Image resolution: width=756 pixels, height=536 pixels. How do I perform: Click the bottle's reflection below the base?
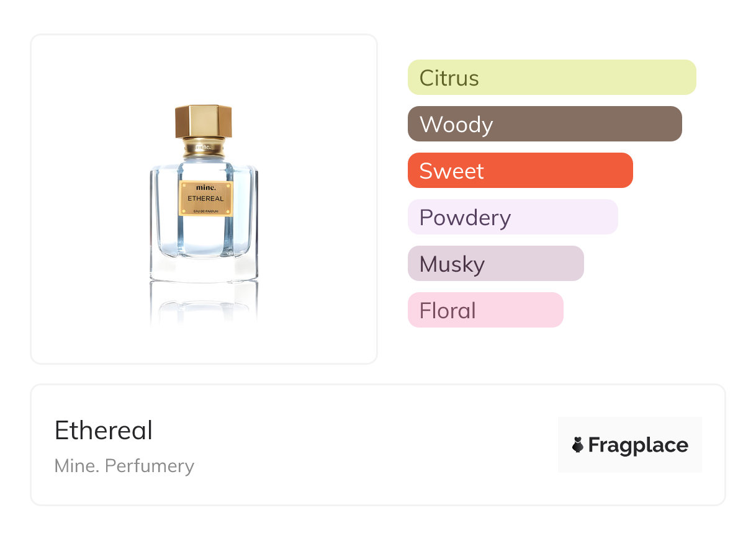[x=204, y=305]
